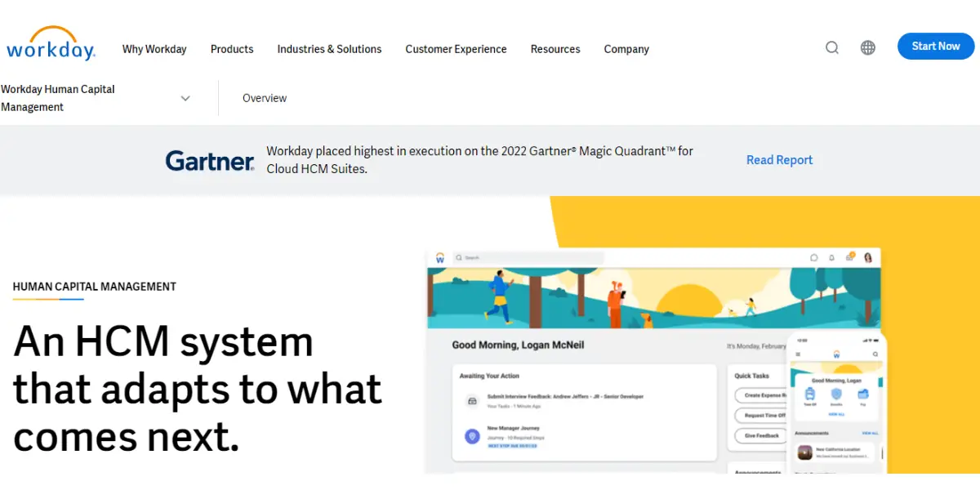Open the Resources menu
Image resolution: width=980 pixels, height=490 pixels.
coord(555,49)
